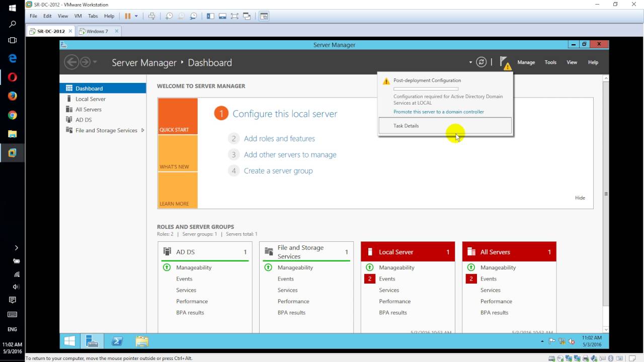Open AD DS tile header

205,252
